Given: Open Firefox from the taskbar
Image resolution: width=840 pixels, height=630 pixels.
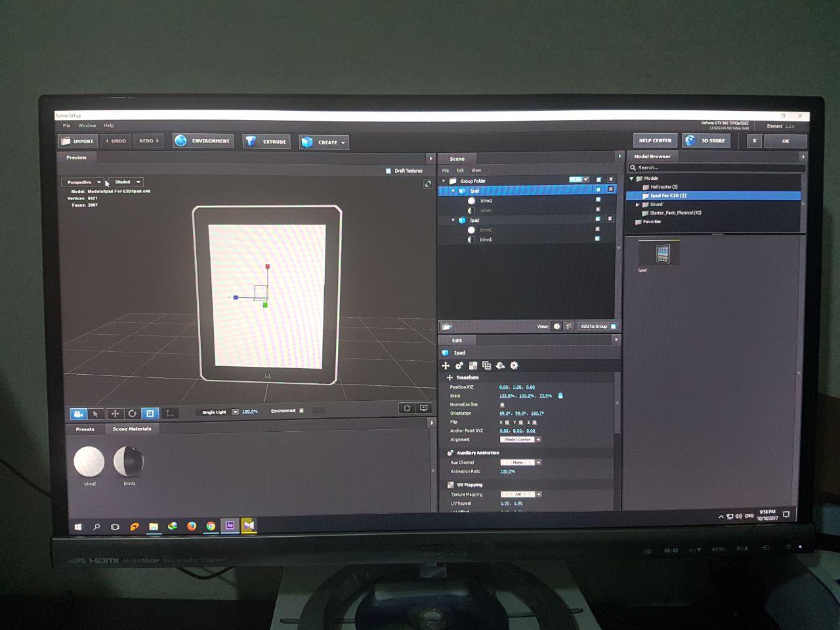Looking at the screenshot, I should 192,526.
